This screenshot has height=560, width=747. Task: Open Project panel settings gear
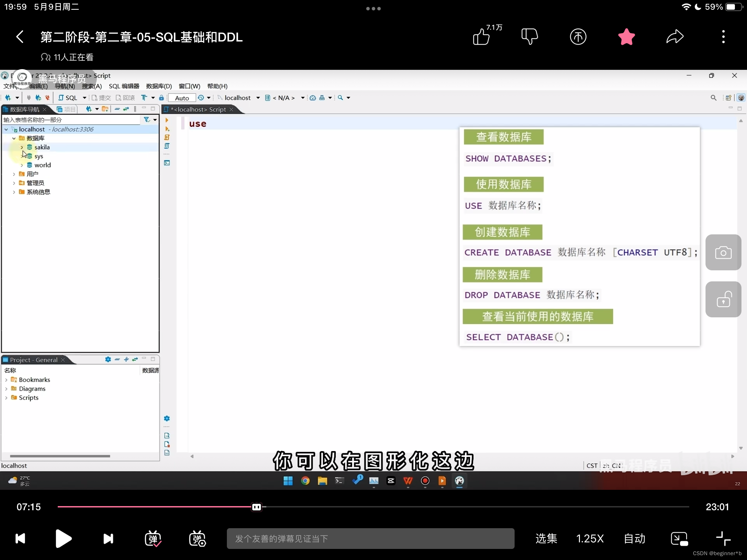(x=108, y=360)
